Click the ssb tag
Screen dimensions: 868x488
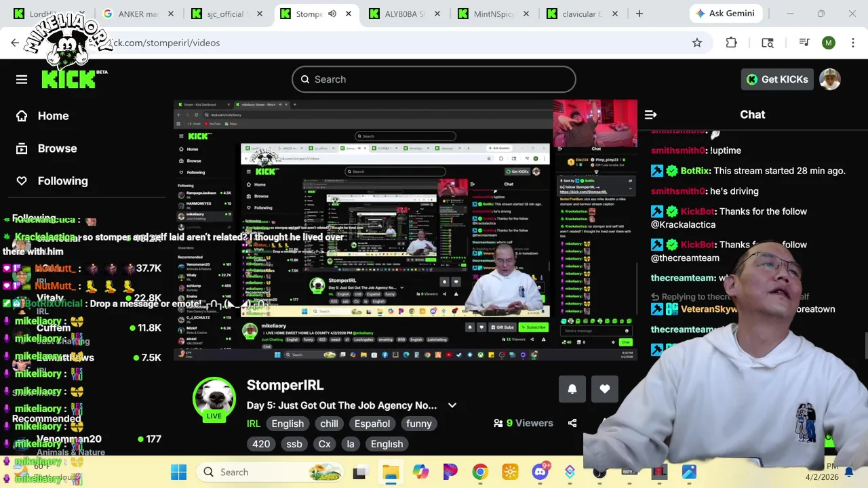[x=294, y=444]
